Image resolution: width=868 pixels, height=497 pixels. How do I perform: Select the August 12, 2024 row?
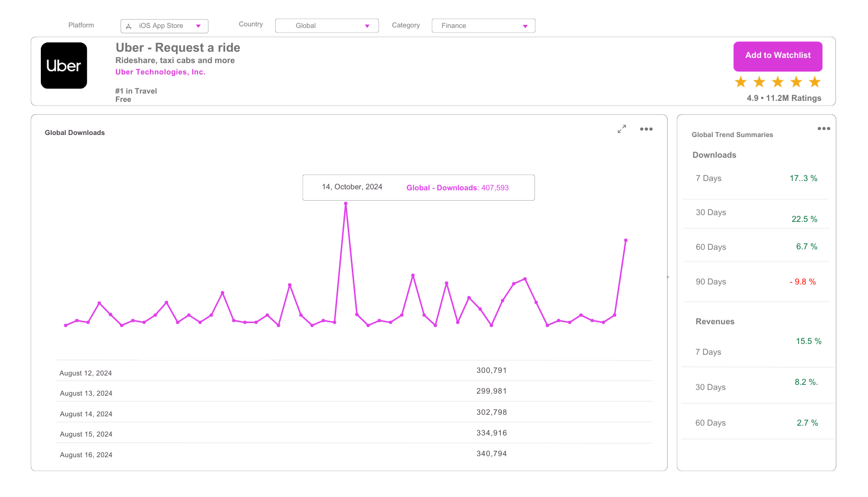[354, 371]
